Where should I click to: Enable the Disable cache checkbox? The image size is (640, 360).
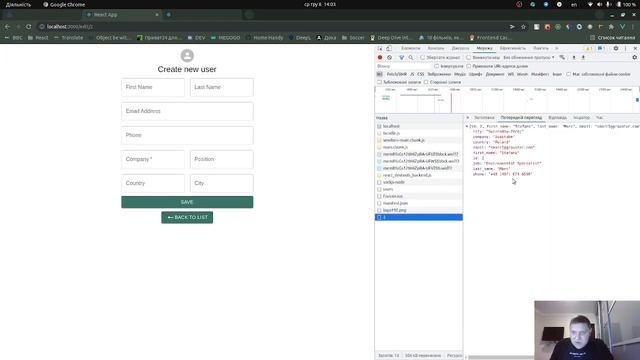(469, 58)
